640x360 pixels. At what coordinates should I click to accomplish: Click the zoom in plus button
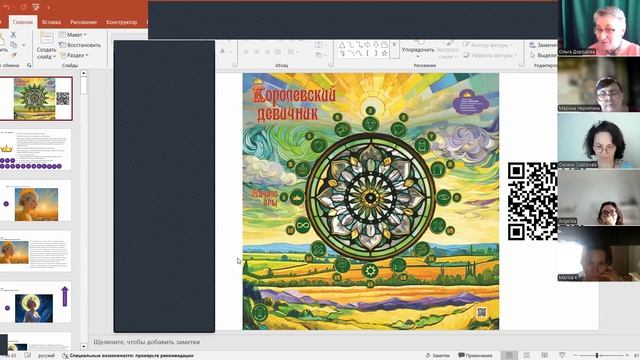(x=628, y=356)
